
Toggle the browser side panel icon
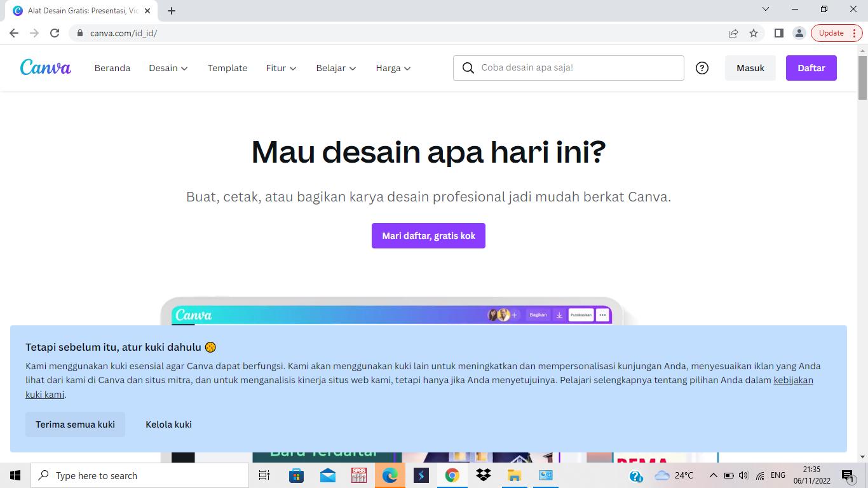coord(778,33)
